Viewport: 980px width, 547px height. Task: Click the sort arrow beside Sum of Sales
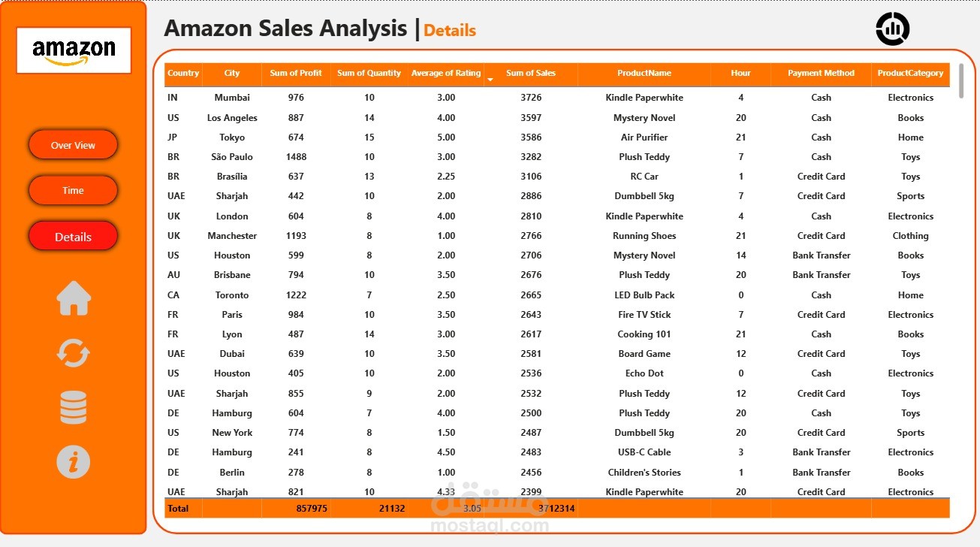pyautogui.click(x=490, y=79)
